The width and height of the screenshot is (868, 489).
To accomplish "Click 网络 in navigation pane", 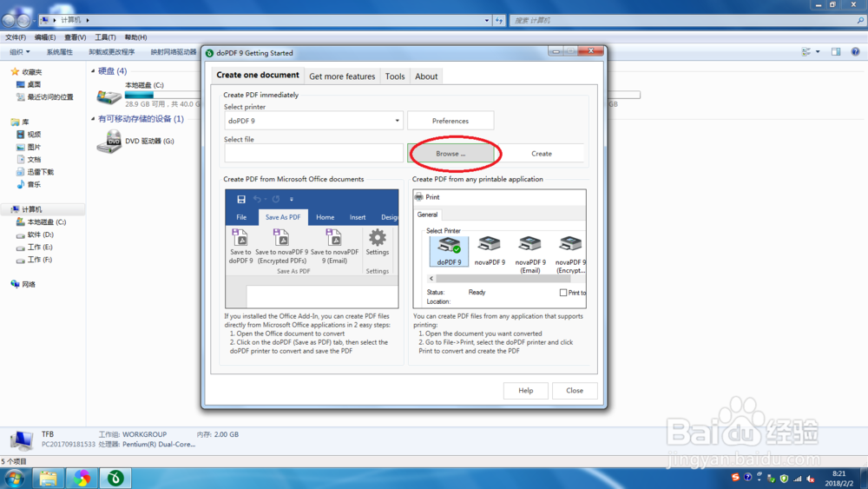I will click(x=29, y=285).
